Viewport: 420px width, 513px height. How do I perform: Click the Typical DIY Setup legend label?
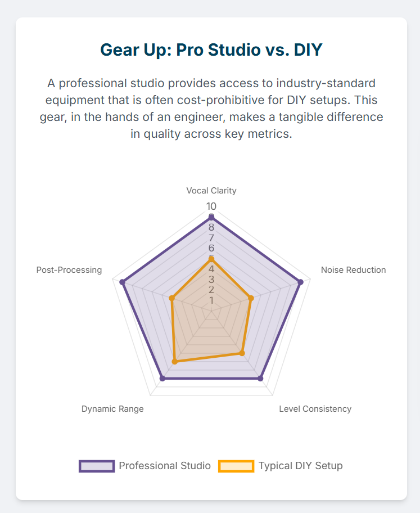pyautogui.click(x=301, y=466)
